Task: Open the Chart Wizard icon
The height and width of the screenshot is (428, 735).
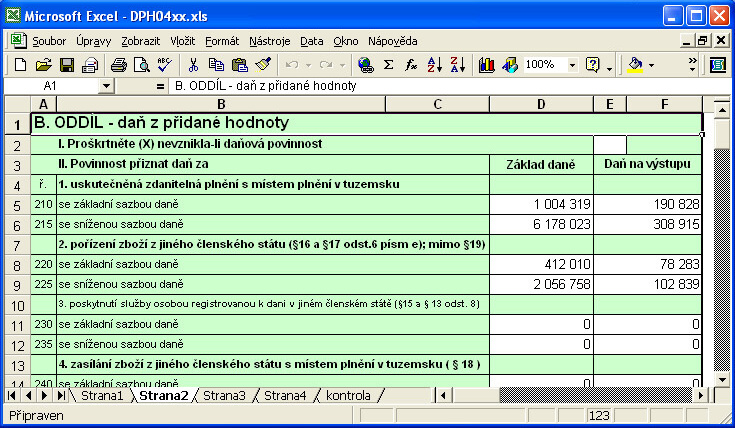Action: click(x=487, y=65)
